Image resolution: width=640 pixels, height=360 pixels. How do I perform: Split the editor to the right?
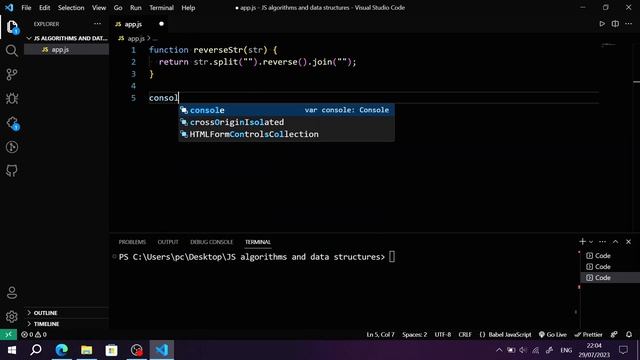615,24
